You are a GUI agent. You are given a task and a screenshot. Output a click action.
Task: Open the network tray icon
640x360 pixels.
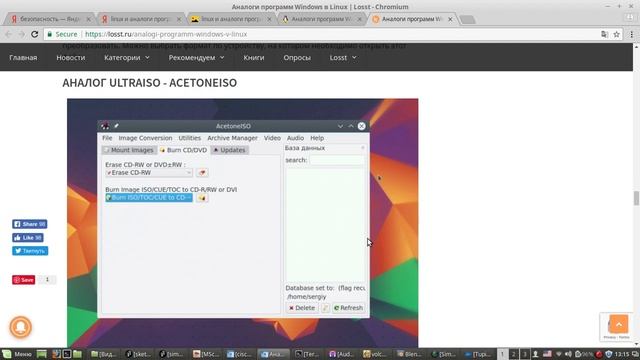point(559,354)
